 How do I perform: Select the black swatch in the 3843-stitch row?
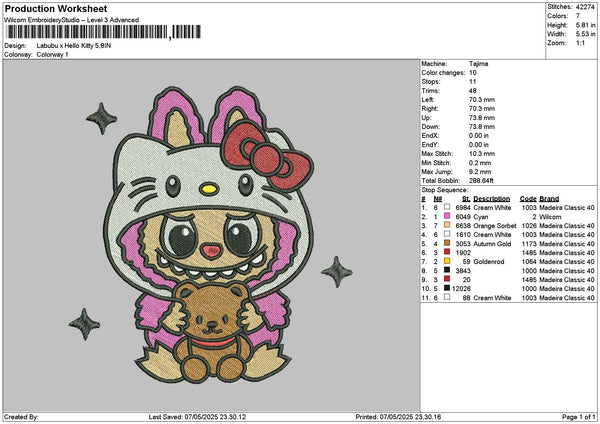447,271
